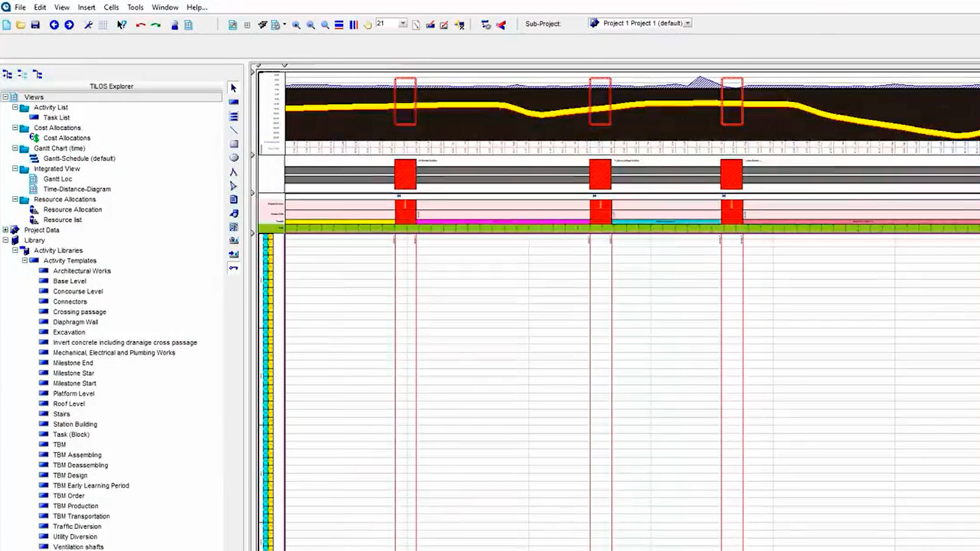The width and height of the screenshot is (980, 551).
Task: Click the first red station block in gray band
Action: (x=405, y=174)
